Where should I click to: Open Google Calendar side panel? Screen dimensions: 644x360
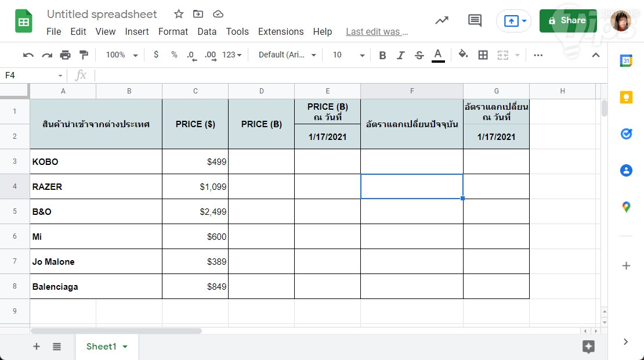click(626, 61)
